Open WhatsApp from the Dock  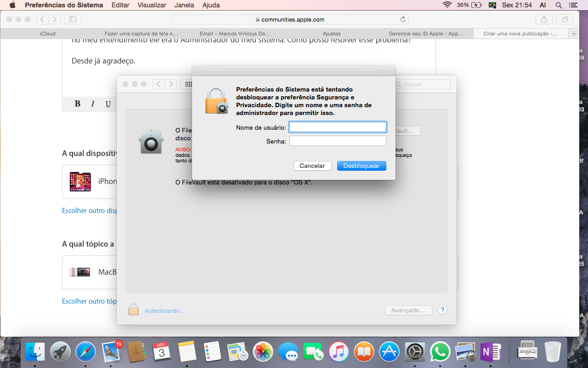[x=440, y=352]
